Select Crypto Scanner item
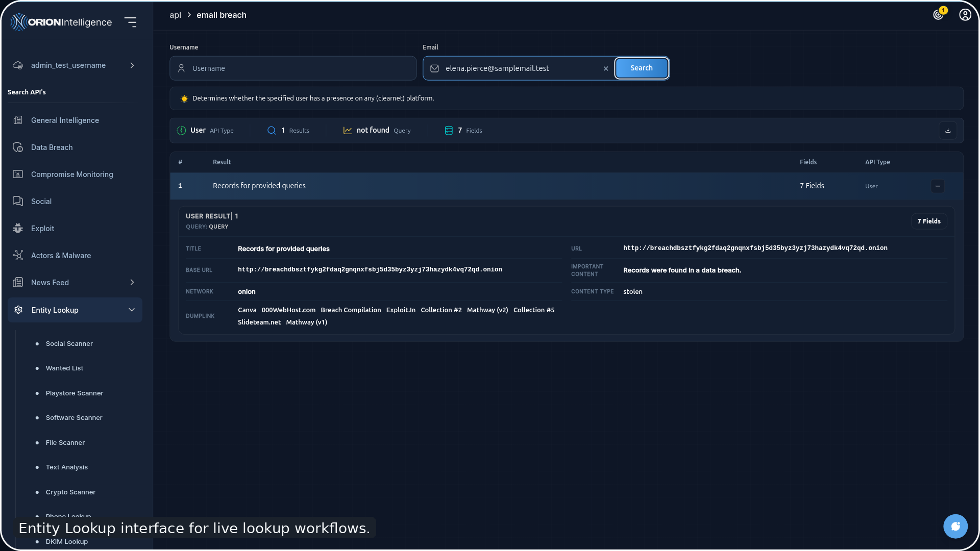The height and width of the screenshot is (551, 980). [70, 492]
